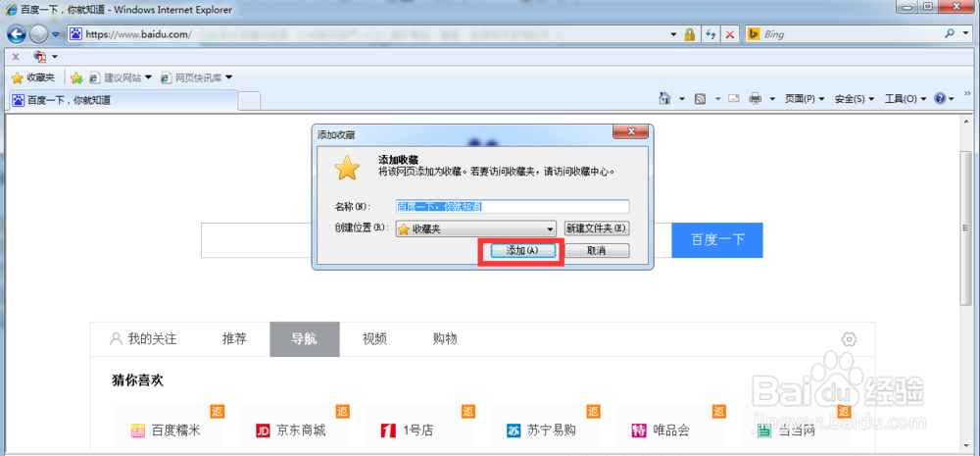Click the security padlock icon

tap(690, 34)
